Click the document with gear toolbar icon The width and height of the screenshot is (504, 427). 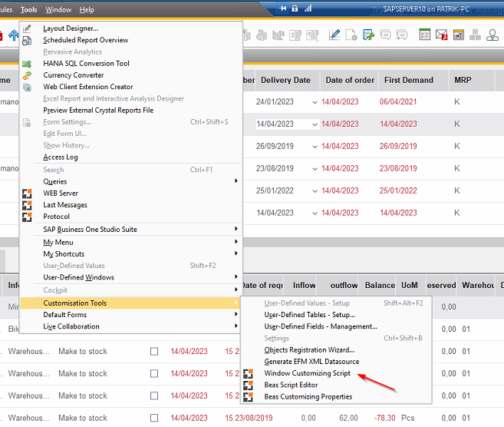pyautogui.click(x=351, y=35)
